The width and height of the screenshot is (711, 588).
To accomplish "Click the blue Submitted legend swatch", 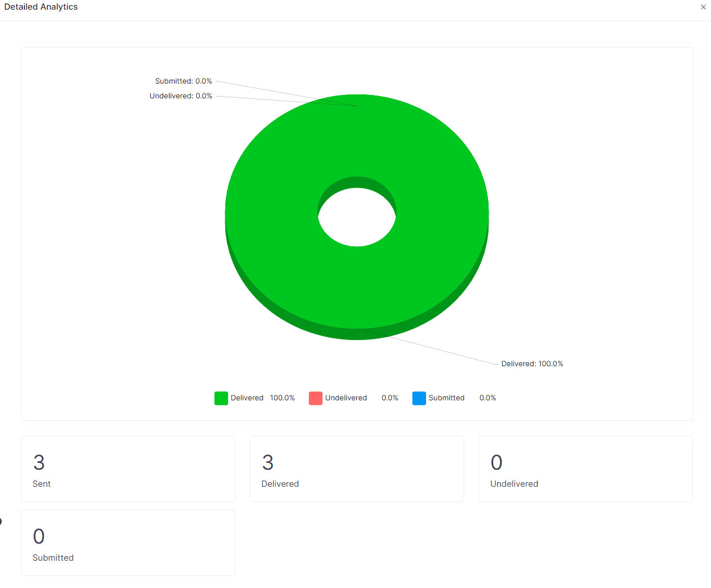I will coord(419,398).
